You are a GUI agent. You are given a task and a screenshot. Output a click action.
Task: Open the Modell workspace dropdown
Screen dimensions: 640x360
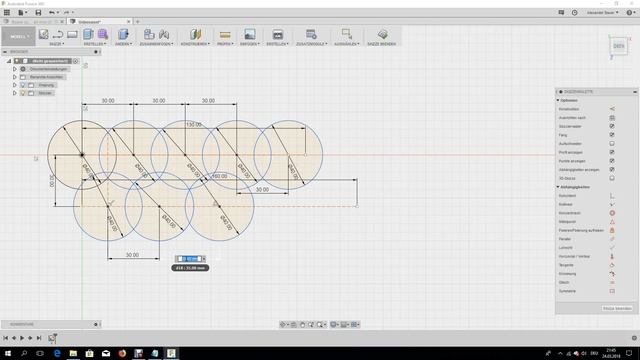point(18,36)
